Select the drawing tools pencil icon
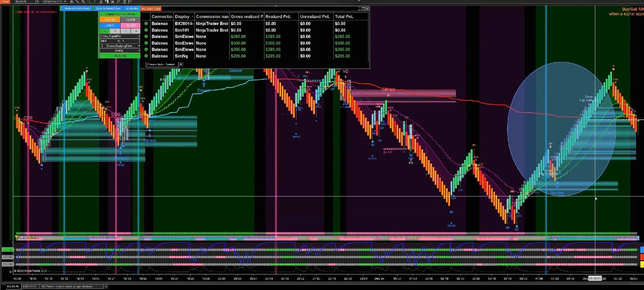This screenshot has height=290, width=644. (x=78, y=2)
